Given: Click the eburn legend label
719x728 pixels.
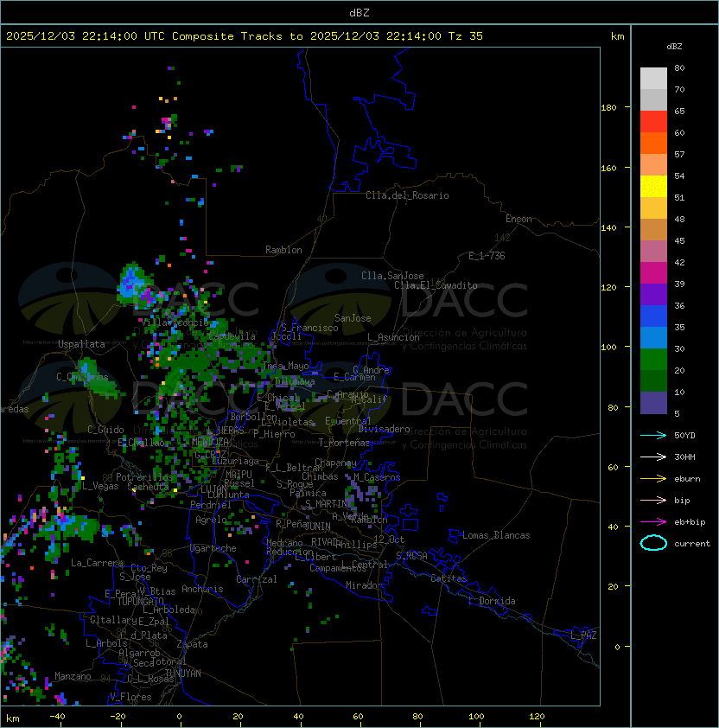Looking at the screenshot, I should point(687,479).
